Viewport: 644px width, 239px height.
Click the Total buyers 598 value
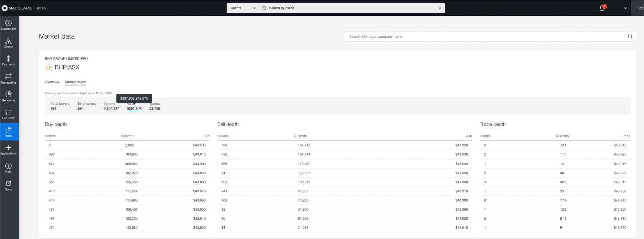(x=54, y=109)
